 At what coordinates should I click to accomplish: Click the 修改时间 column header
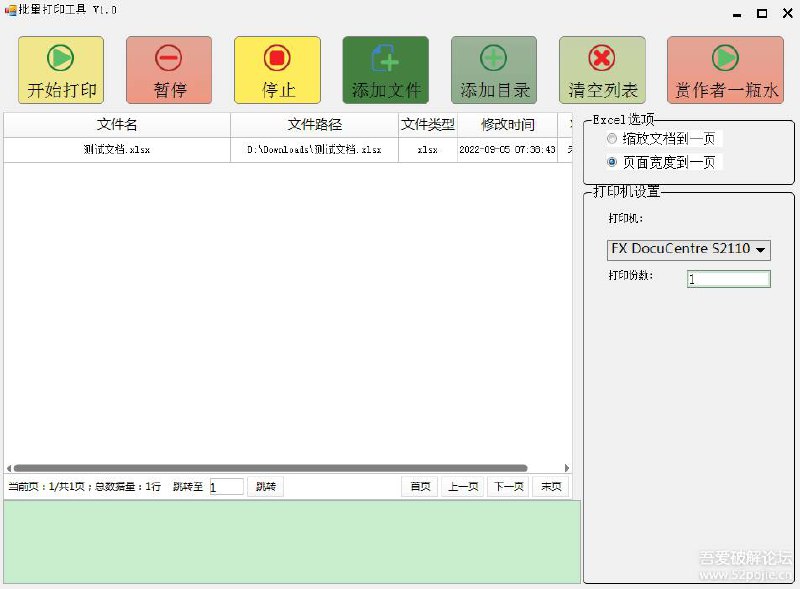509,124
